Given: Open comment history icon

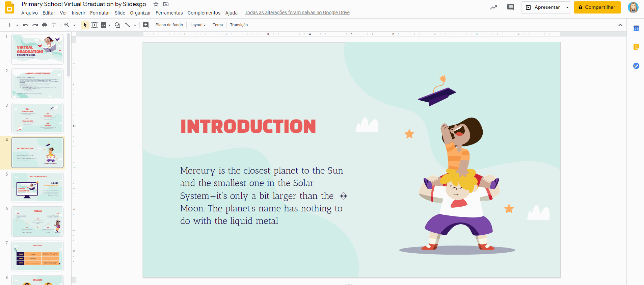Looking at the screenshot, I should 511,7.
